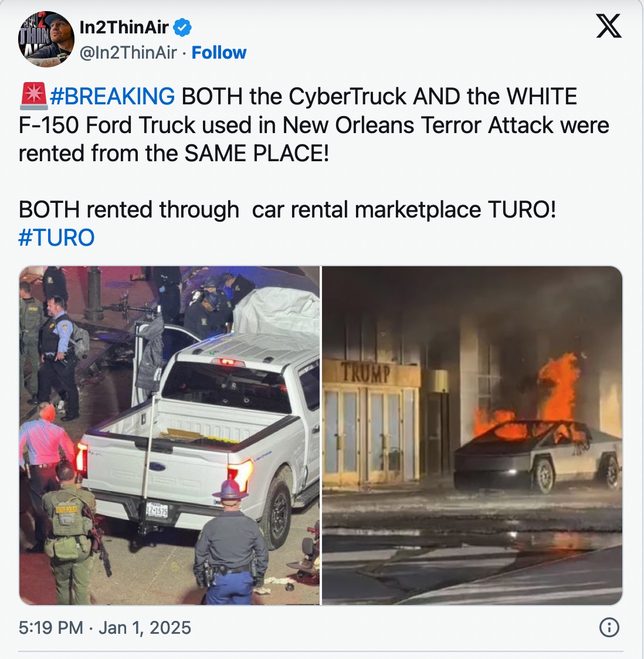Screen dimensions: 644x659
Task: View the white Ford truck photo
Action: click(170, 436)
